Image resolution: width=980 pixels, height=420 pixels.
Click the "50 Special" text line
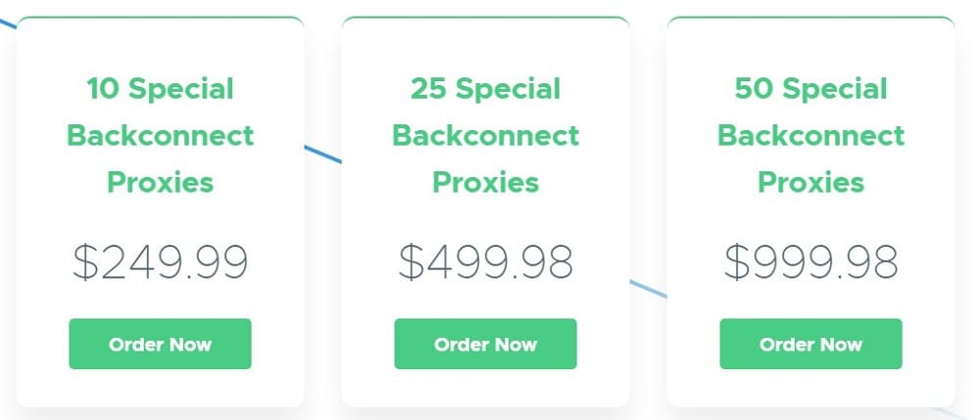point(810,89)
